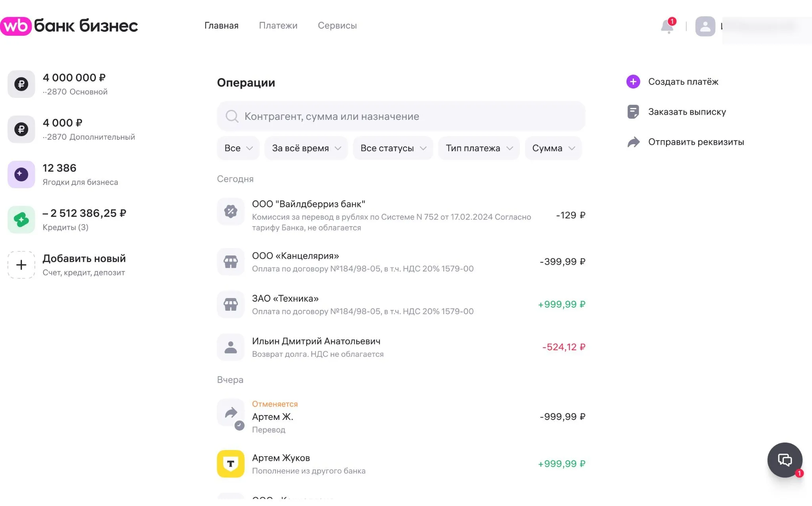Open the support chat bubble

click(x=785, y=460)
